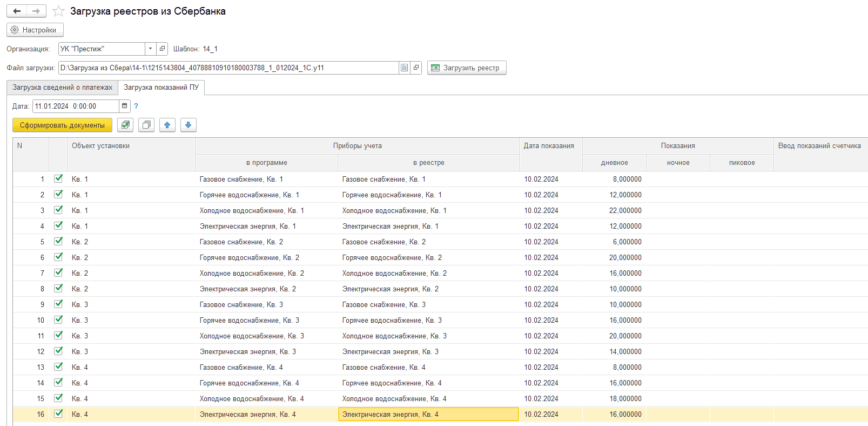This screenshot has height=426, width=868.
Task: Click the forward navigation arrow
Action: (x=36, y=11)
